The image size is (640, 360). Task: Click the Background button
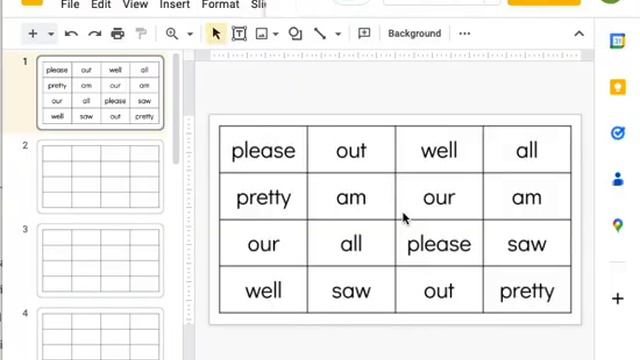414,33
